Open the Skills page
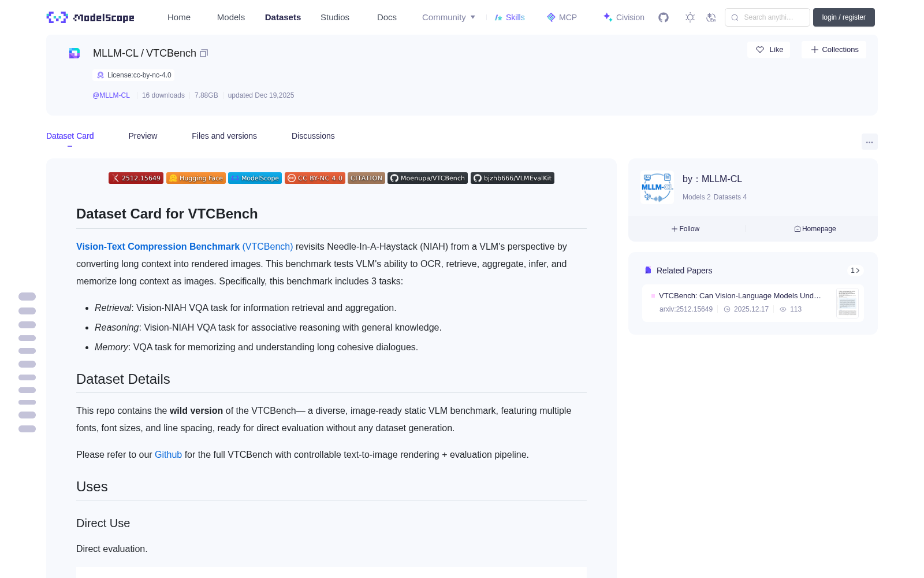Image resolution: width=924 pixels, height=578 pixels. 509,17
